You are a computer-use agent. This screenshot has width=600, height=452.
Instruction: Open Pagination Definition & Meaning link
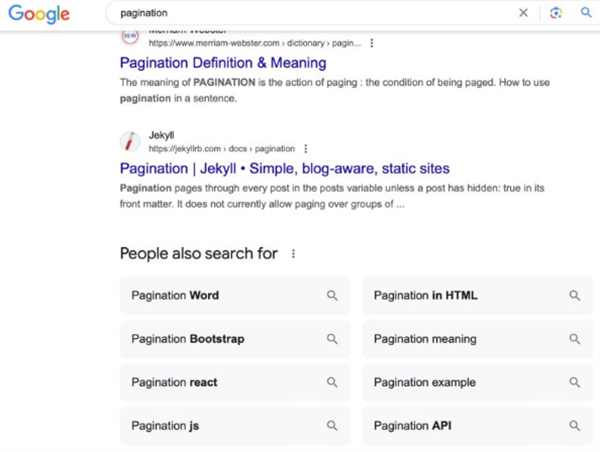point(223,63)
